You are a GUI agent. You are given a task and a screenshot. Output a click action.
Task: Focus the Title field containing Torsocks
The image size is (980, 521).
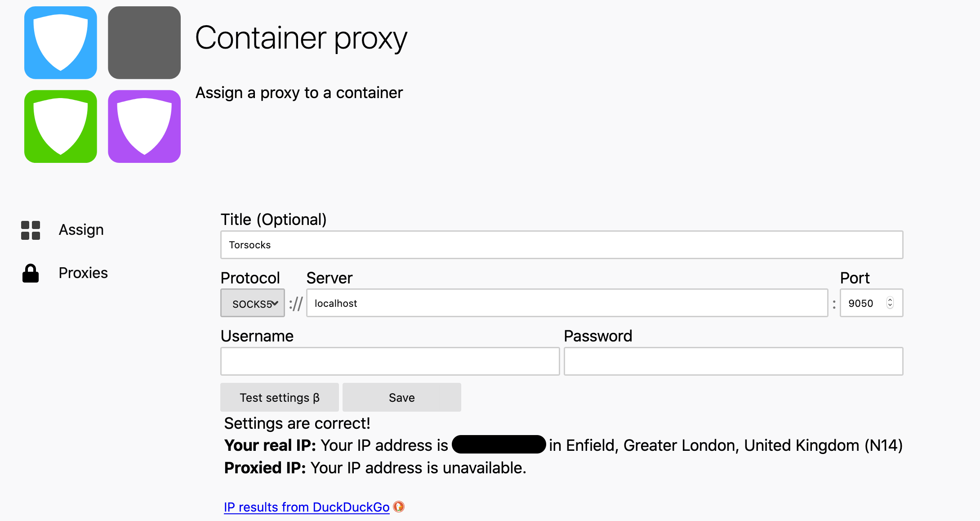(561, 245)
